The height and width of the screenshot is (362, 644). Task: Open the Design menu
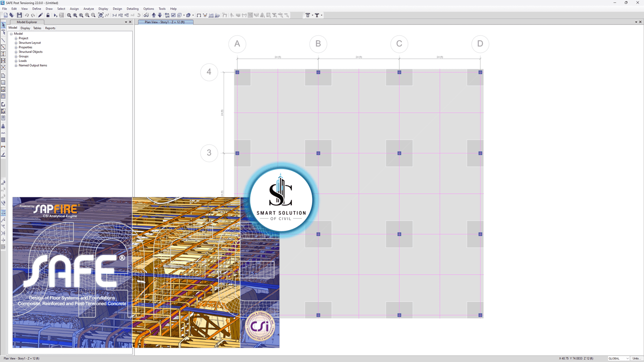point(117,9)
